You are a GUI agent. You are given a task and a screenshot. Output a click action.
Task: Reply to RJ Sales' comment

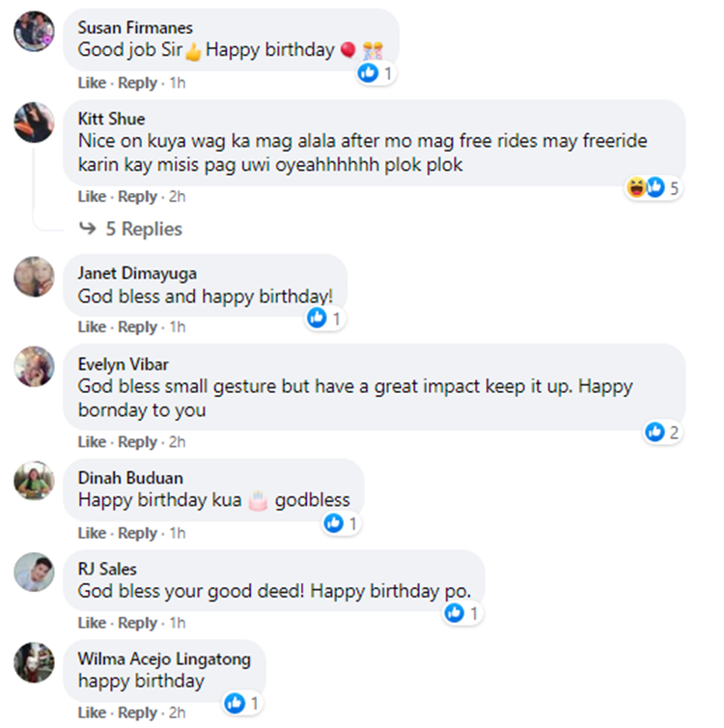pyautogui.click(x=137, y=623)
